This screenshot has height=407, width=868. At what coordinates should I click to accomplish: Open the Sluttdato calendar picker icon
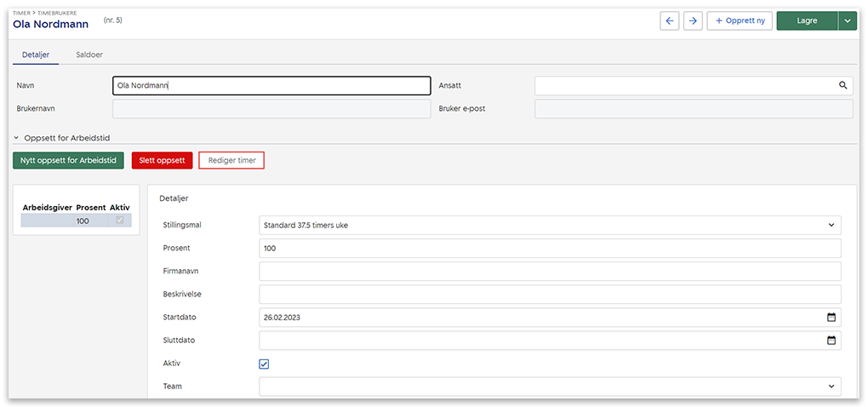(x=831, y=341)
